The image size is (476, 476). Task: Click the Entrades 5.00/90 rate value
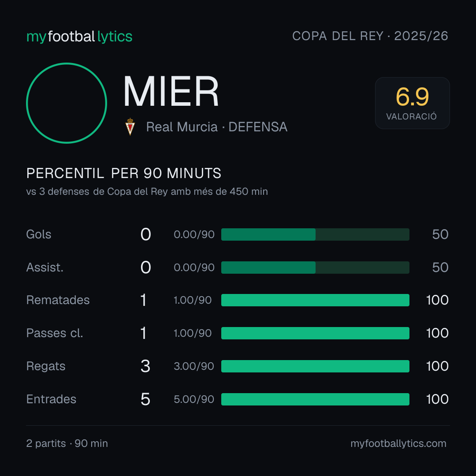pos(193,399)
